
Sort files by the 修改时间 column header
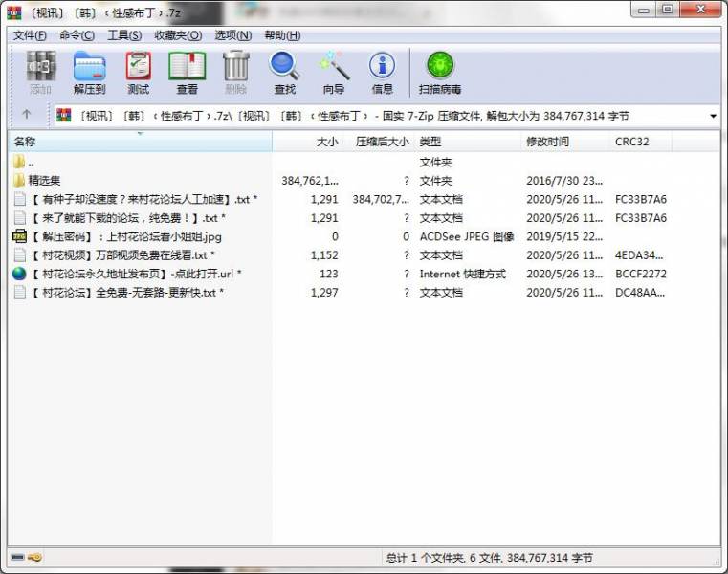click(547, 142)
